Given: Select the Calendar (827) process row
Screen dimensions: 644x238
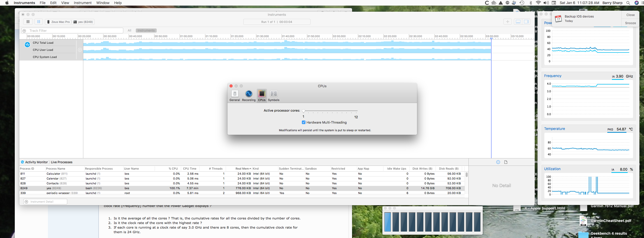Looking at the screenshot, I should click(242, 178).
